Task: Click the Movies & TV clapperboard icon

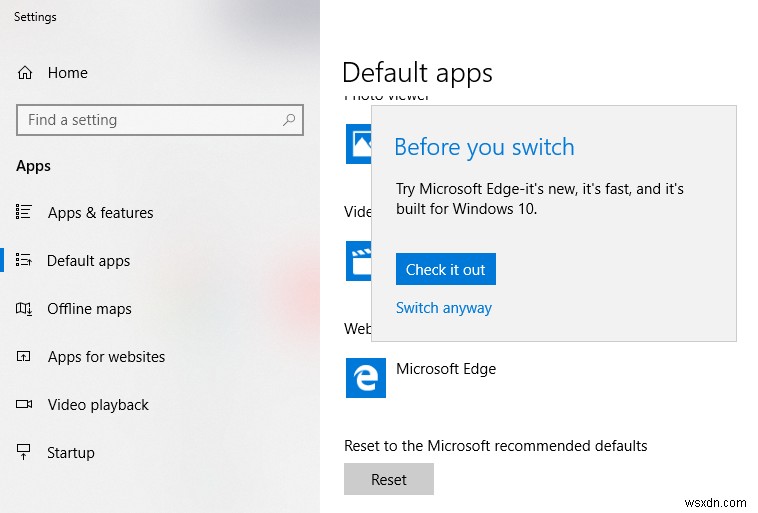Action: click(359, 261)
